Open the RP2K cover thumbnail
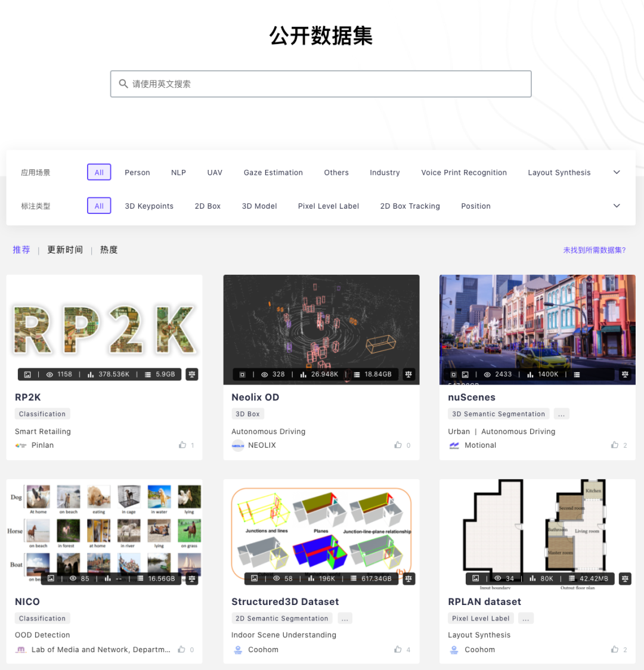The image size is (644, 670). [x=104, y=330]
